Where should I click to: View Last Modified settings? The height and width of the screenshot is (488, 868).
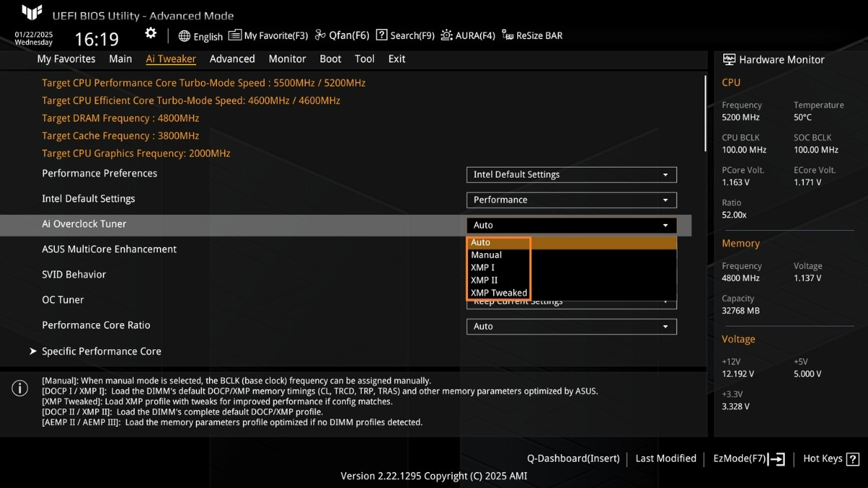(665, 458)
